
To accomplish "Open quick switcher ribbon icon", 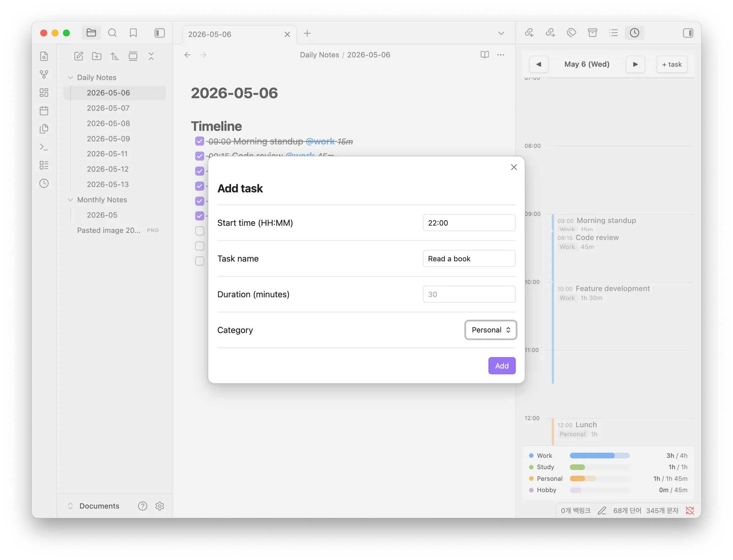I will (x=44, y=56).
